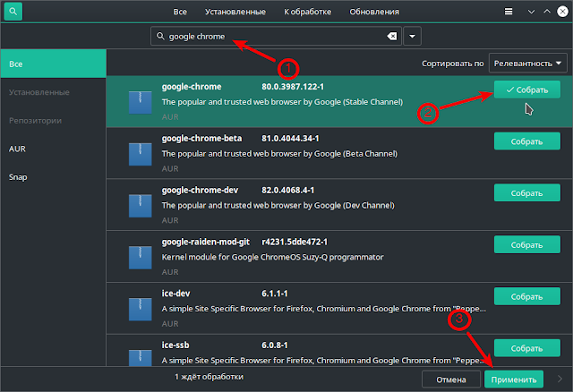The width and height of the screenshot is (573, 392).
Task: Open the search history dropdown arrow
Action: coord(412,36)
